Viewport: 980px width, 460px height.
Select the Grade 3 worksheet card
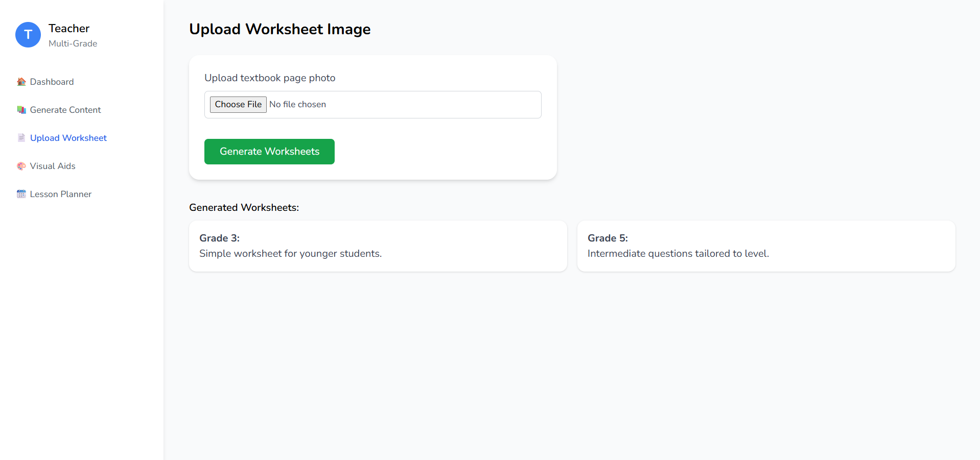(378, 246)
